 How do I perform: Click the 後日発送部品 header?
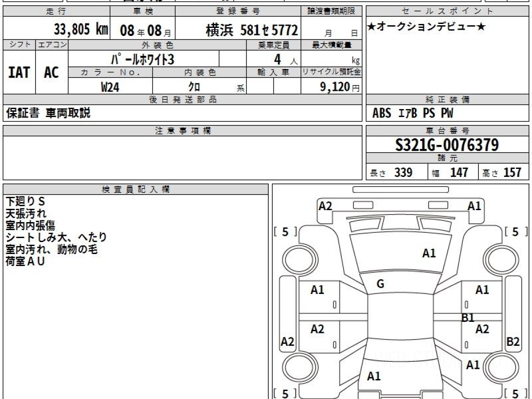(x=182, y=100)
